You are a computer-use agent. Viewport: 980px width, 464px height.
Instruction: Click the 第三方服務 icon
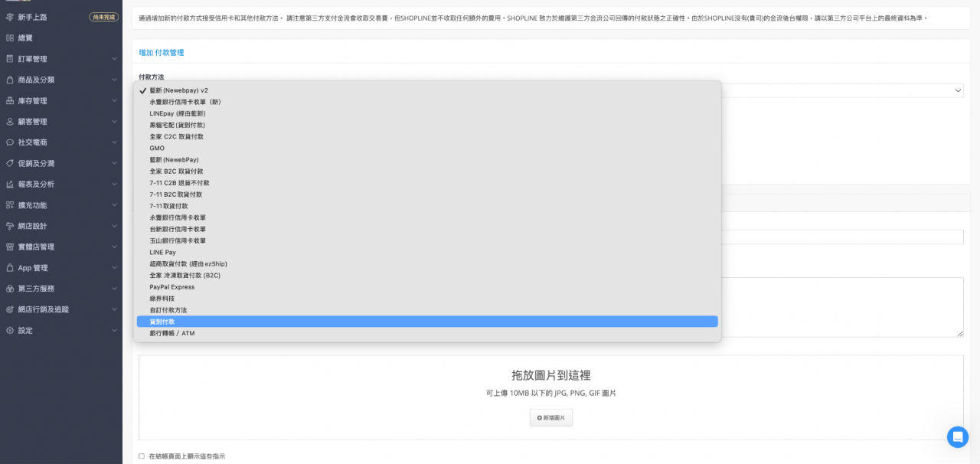[x=9, y=289]
